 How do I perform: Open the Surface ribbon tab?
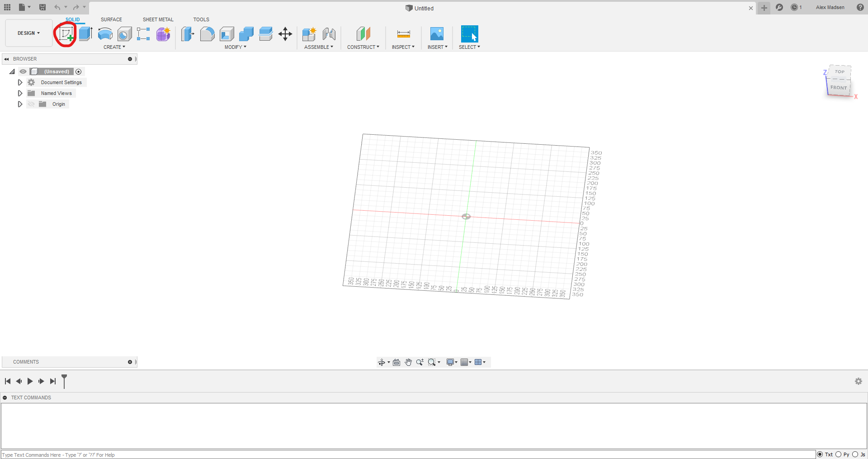111,19
